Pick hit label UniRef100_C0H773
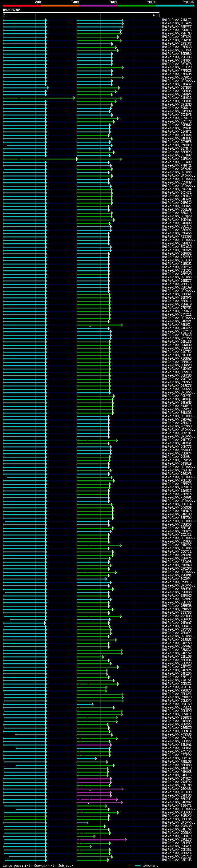The height and width of the screenshot is (868, 197). tap(177, 446)
